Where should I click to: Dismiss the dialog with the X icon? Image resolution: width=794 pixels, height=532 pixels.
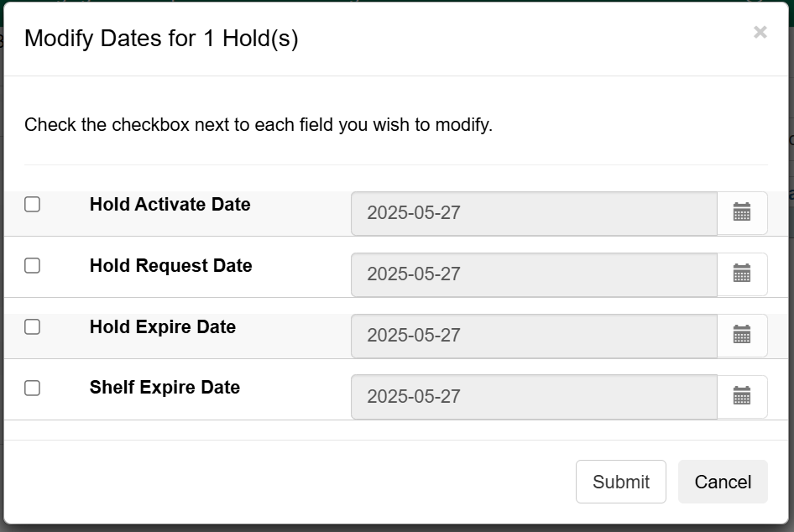coord(760,32)
